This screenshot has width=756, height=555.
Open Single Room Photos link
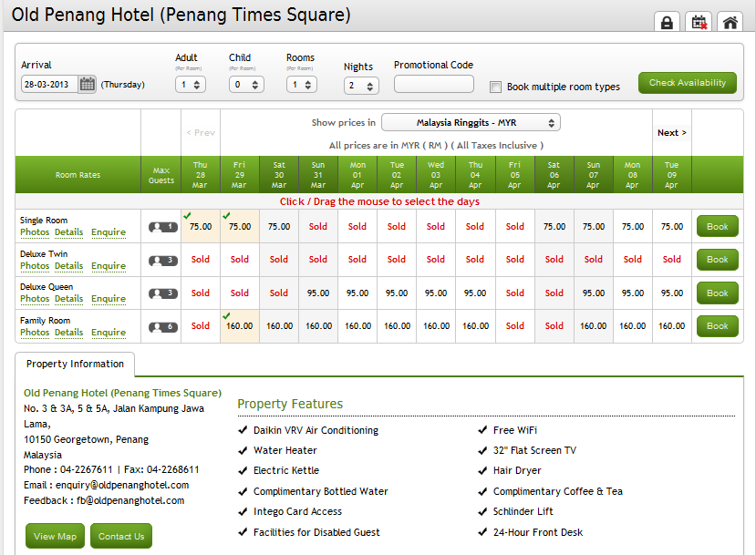[35, 232]
